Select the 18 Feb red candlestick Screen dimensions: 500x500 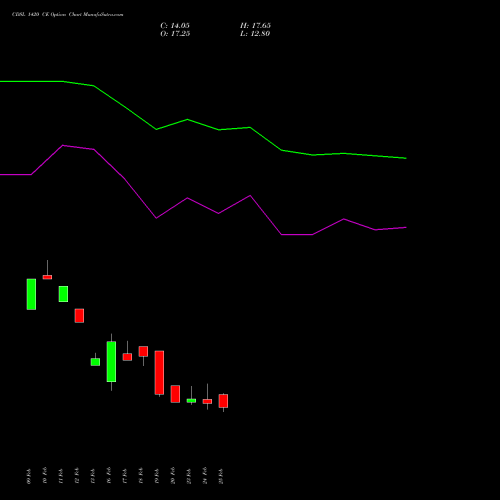point(143,352)
